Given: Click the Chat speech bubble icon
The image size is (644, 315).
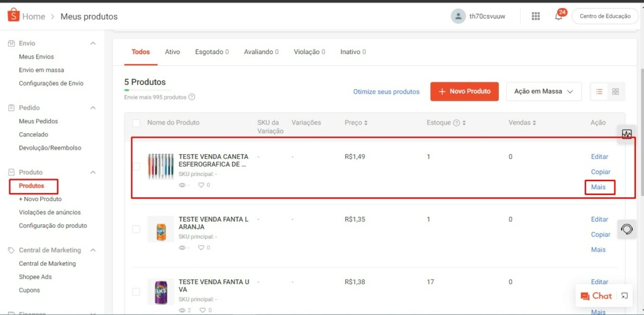Looking at the screenshot, I should pyautogui.click(x=585, y=296).
